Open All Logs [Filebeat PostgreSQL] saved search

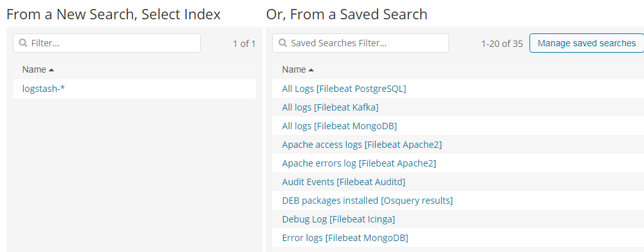point(344,89)
